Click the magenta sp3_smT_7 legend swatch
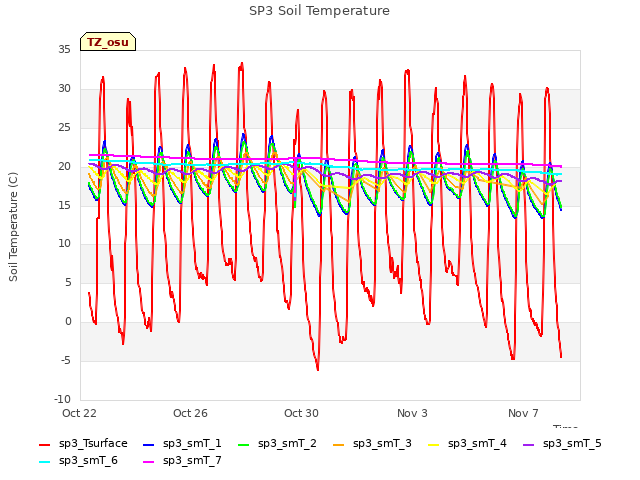The width and height of the screenshot is (640, 480). pos(149,462)
